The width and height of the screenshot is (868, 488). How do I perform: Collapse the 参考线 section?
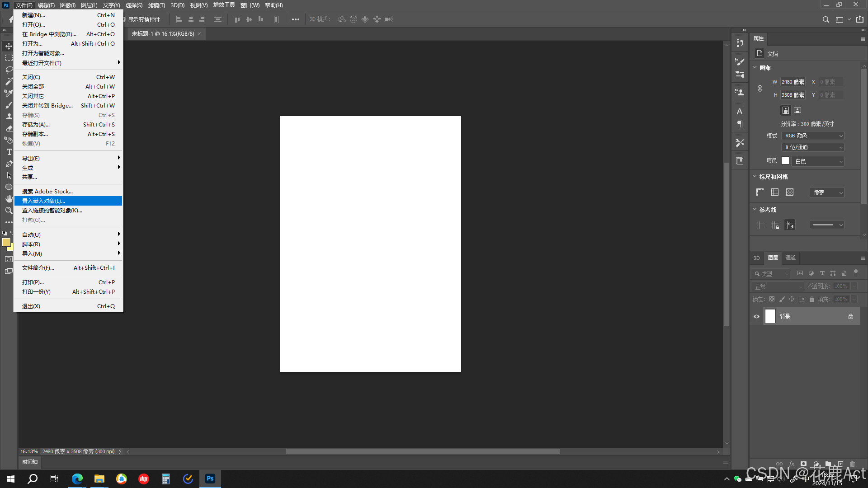(755, 209)
